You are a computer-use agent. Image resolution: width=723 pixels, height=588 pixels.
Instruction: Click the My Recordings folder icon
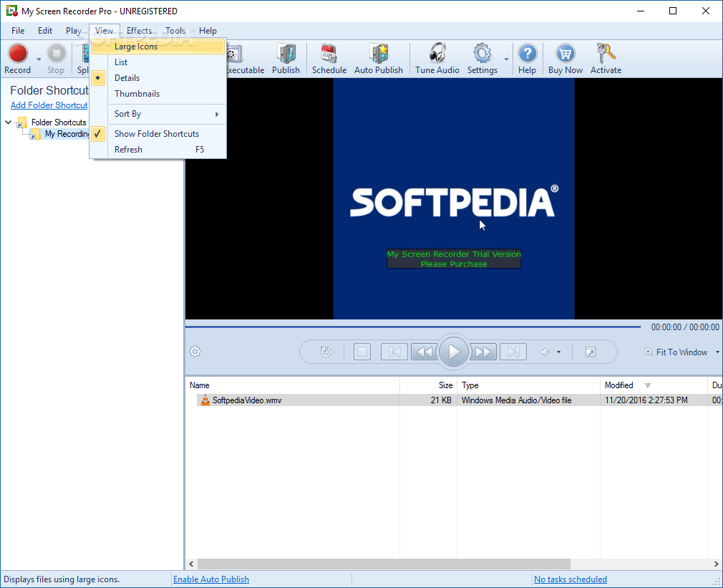pyautogui.click(x=34, y=134)
